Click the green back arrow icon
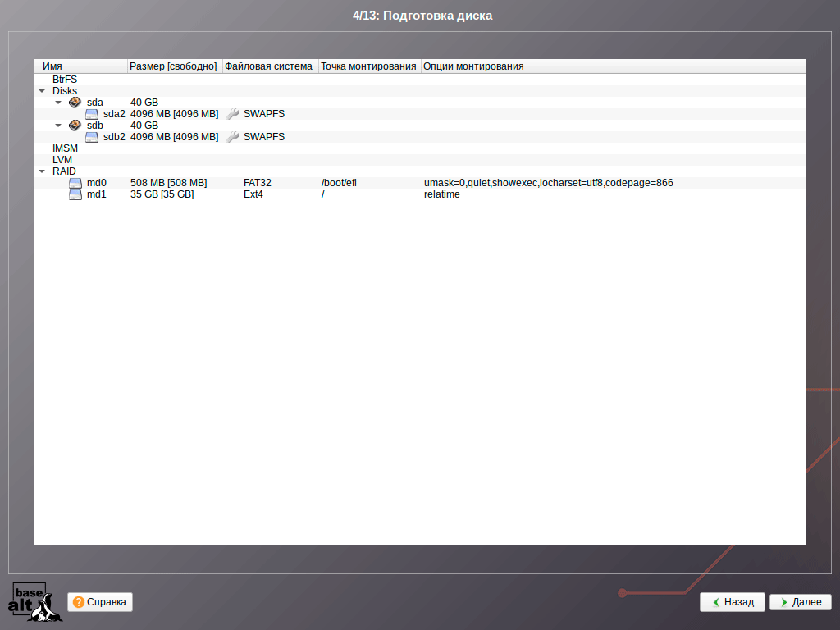This screenshot has height=630, width=840. pyautogui.click(x=716, y=602)
